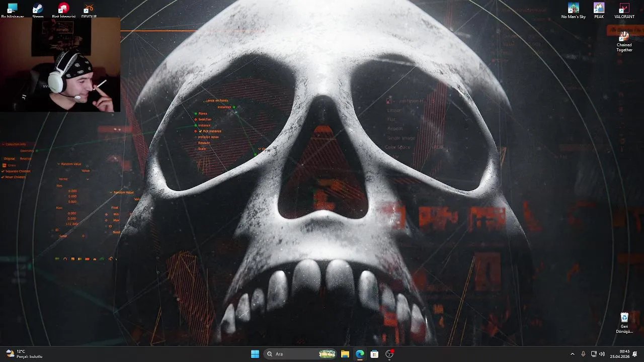Open File Explorer from the taskbar
The width and height of the screenshot is (644, 362).
coord(345,354)
